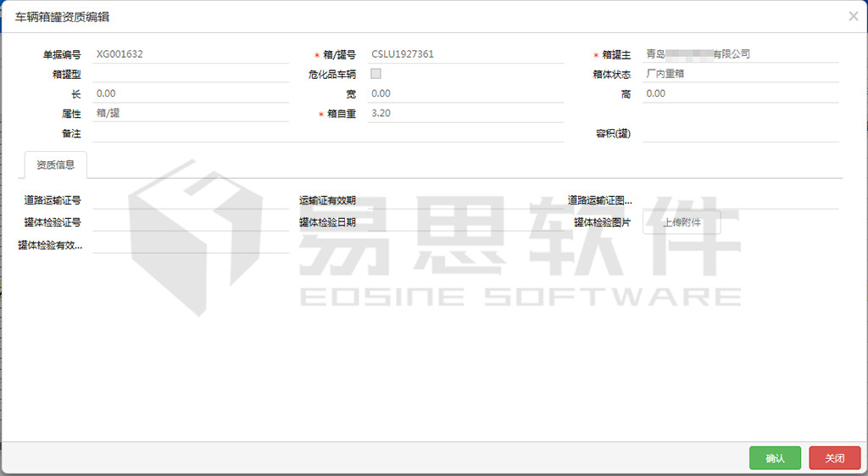Click the 高 height input field
This screenshot has height=476, width=868.
tap(740, 93)
